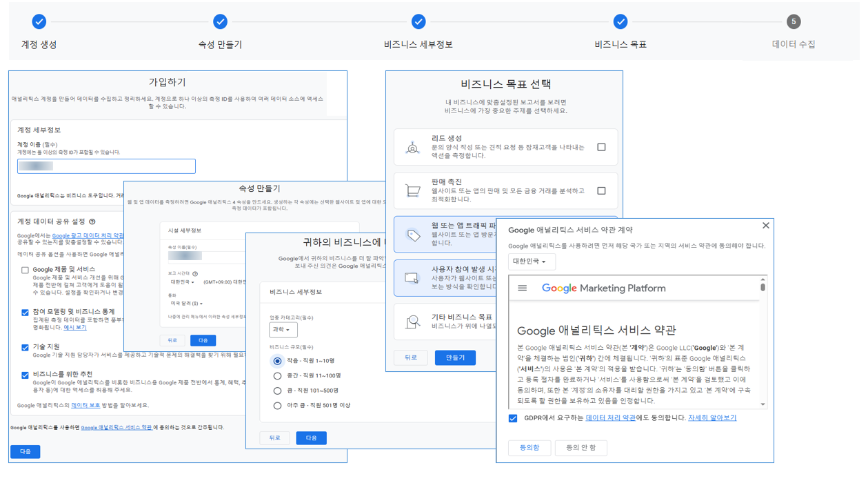Go to the 비즈니스 목표 step label
The width and height of the screenshot is (868, 492).
(620, 45)
